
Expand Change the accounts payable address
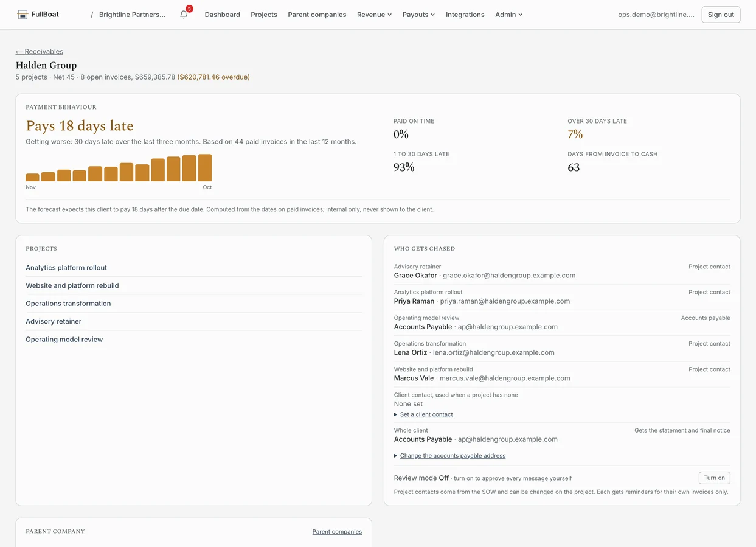pos(453,456)
